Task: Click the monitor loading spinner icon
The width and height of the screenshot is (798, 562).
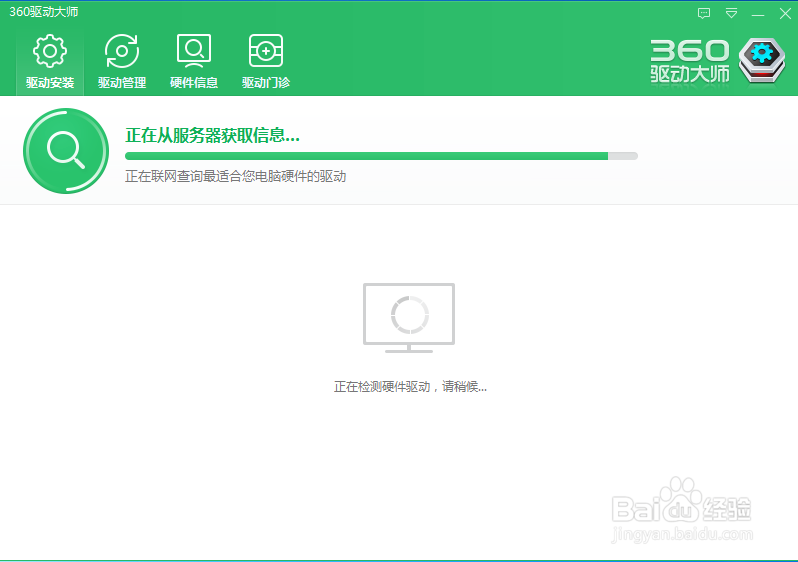Action: coord(409,318)
